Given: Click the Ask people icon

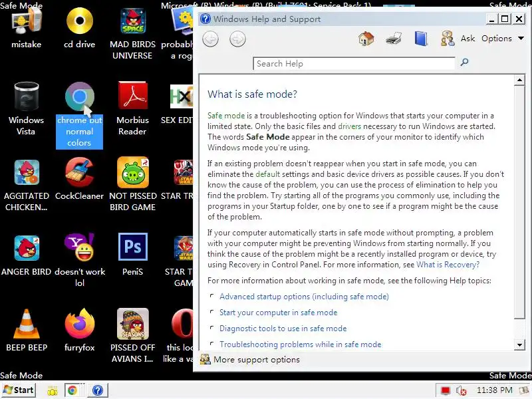Looking at the screenshot, I should [x=447, y=39].
